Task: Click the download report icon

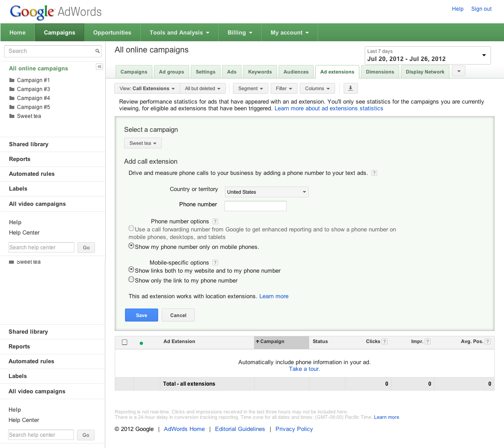Action: 351,88
